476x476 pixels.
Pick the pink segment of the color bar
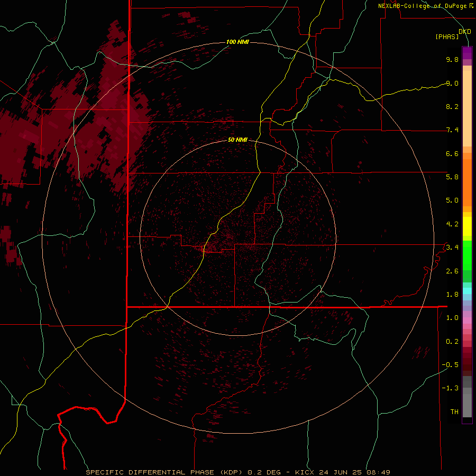[x=467, y=321]
